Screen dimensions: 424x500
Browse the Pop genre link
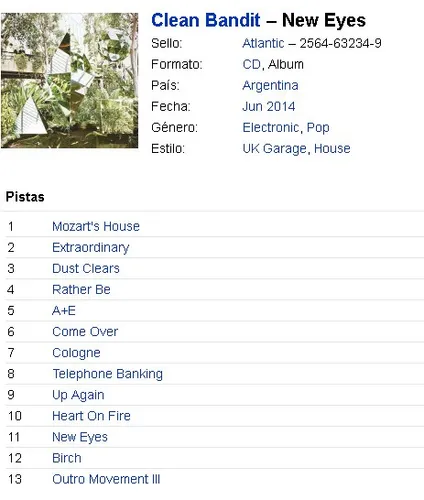click(318, 127)
